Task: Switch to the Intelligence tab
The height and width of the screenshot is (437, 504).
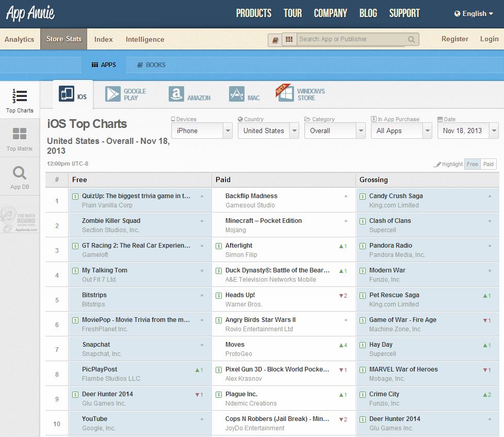Action: 145,39
